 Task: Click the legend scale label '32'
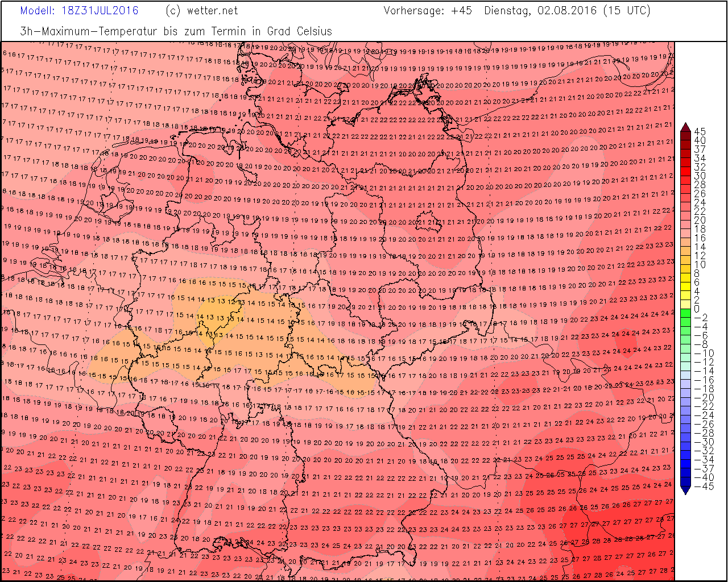pyautogui.click(x=700, y=167)
